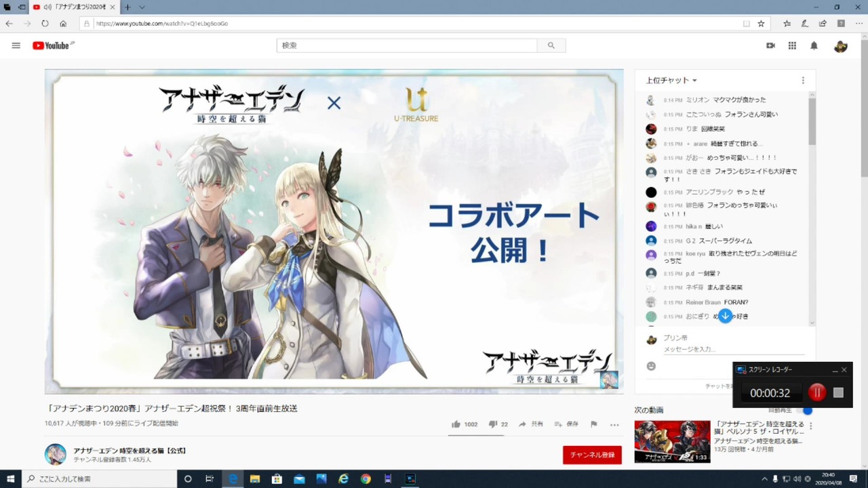This screenshot has height=488, width=868.
Task: Open YouTube notifications bell
Action: point(814,45)
